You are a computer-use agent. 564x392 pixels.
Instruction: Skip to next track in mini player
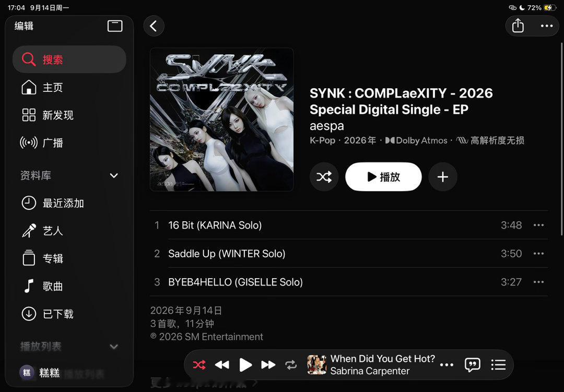pos(268,365)
